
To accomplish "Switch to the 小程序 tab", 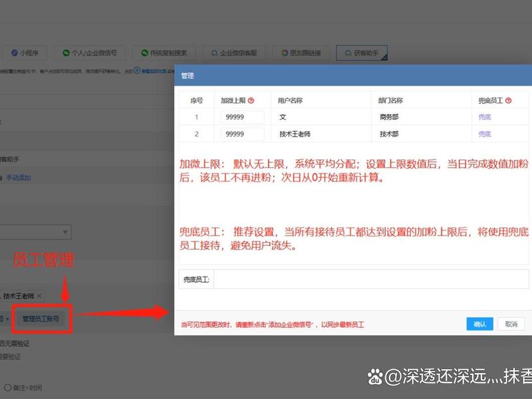I will pyautogui.click(x=25, y=53).
